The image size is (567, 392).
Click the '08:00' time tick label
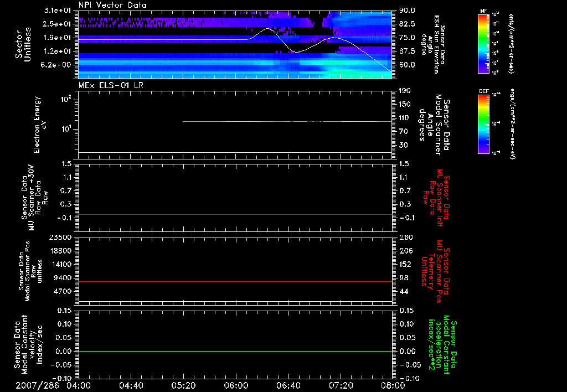pyautogui.click(x=393, y=385)
